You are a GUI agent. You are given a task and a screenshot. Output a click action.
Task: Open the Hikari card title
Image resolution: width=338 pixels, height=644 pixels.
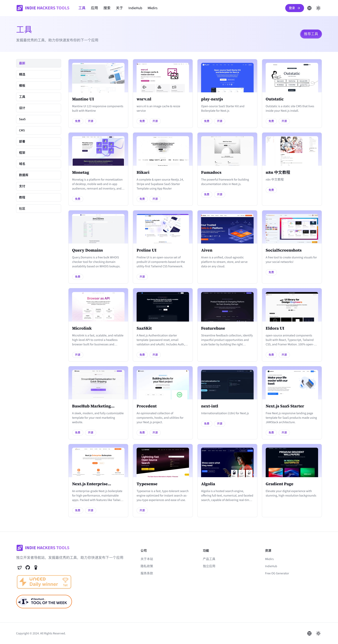(x=143, y=173)
